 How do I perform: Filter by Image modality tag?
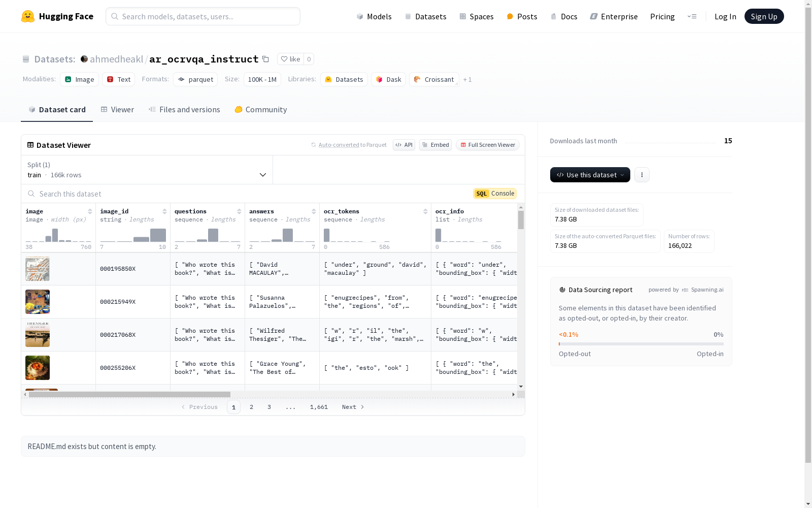point(80,79)
